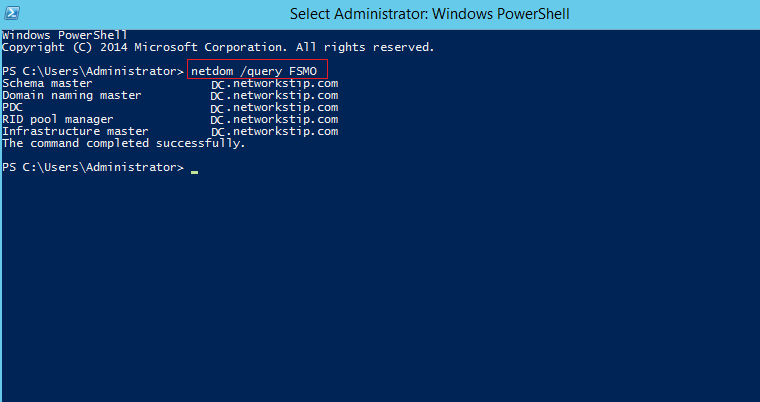
Task: Click the Schema master server hostname
Action: (274, 83)
